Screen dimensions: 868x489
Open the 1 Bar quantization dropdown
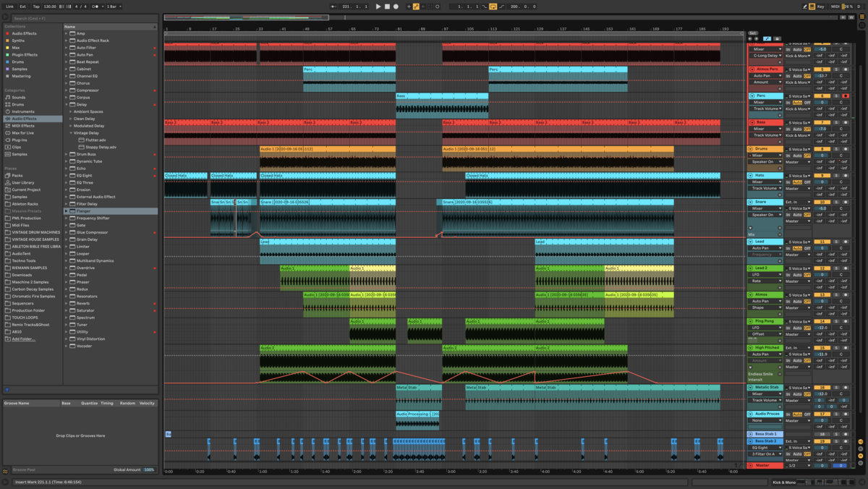[x=114, y=7]
